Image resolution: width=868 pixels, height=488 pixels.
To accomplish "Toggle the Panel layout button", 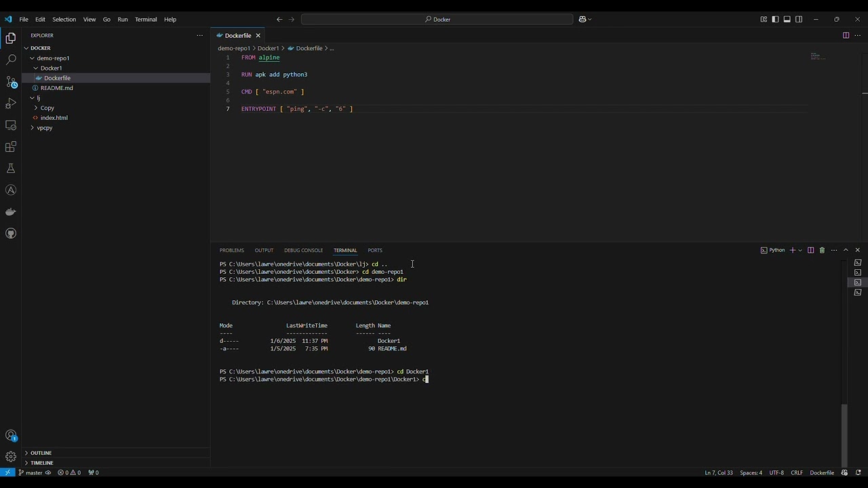I will (x=787, y=20).
